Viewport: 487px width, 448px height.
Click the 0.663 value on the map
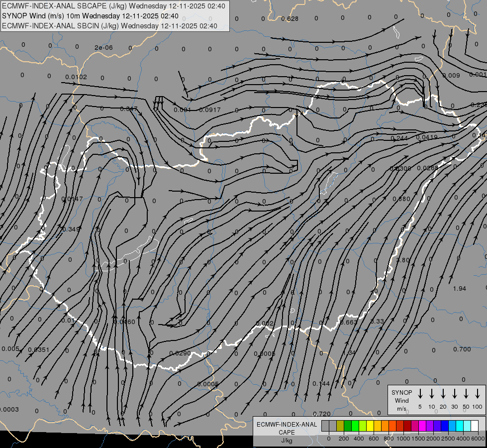point(349,322)
